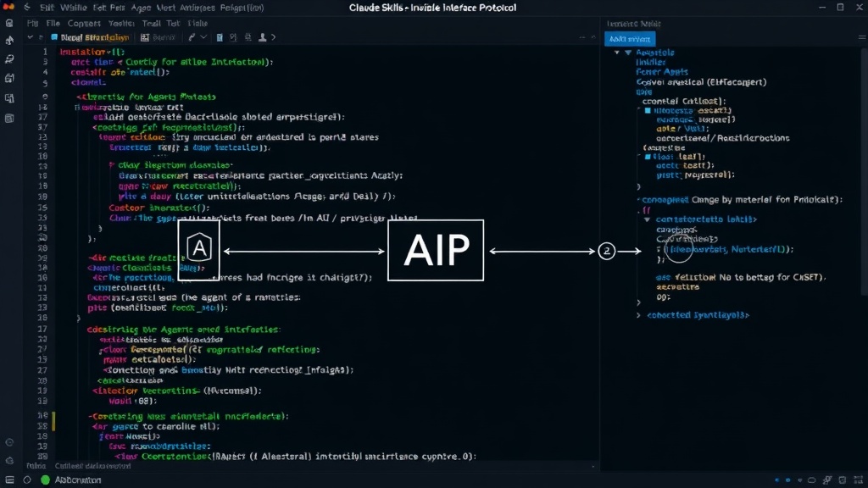This screenshot has height=488, width=868.
Task: Open the fourth activity bar icon from top
Action: tap(9, 78)
